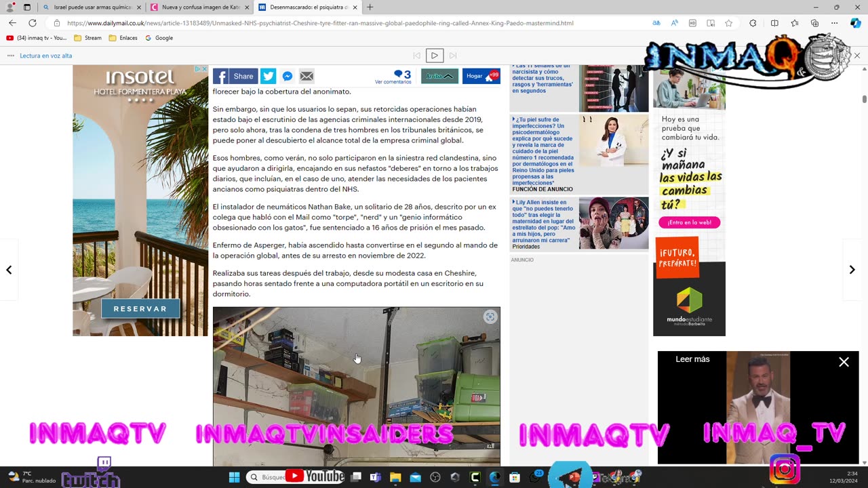Click the Arriba button
The width and height of the screenshot is (868, 488).
[439, 77]
